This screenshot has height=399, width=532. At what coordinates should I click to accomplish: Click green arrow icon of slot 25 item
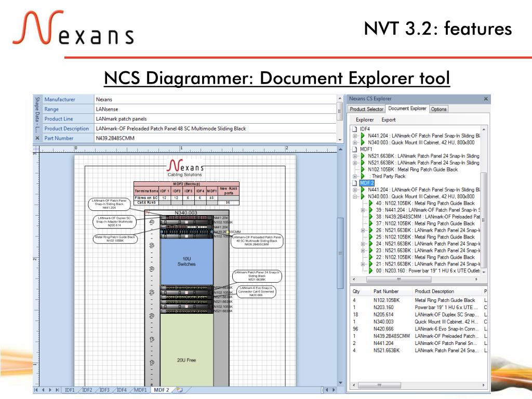[x=371, y=237]
